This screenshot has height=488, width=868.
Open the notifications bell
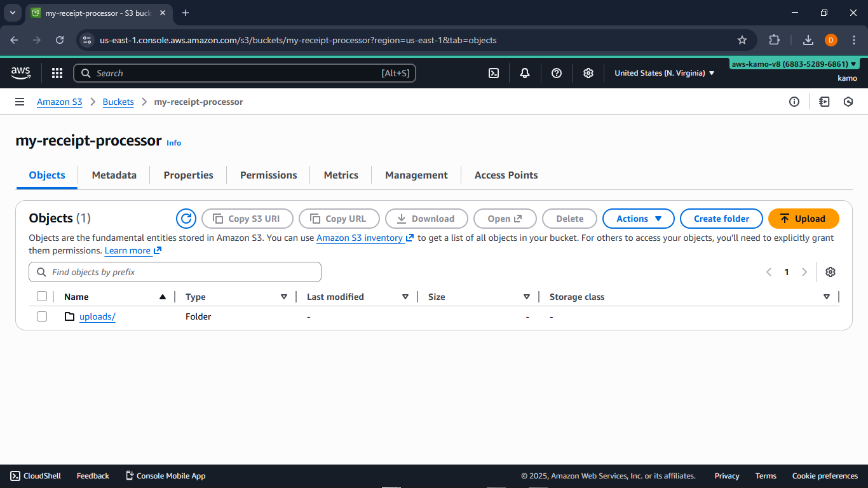[525, 72]
